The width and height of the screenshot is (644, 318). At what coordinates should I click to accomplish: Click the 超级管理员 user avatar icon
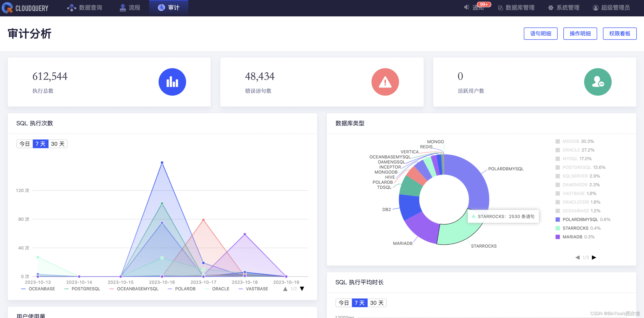595,8
